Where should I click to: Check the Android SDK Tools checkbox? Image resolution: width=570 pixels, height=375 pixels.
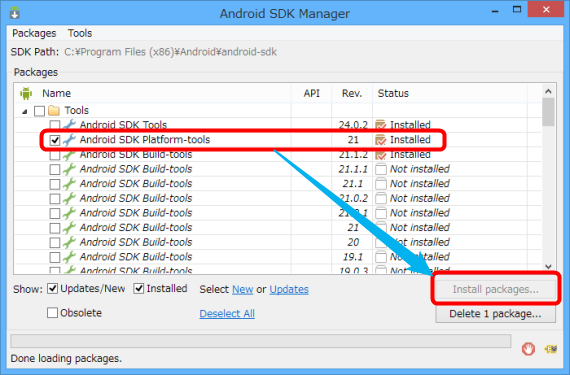[55, 124]
